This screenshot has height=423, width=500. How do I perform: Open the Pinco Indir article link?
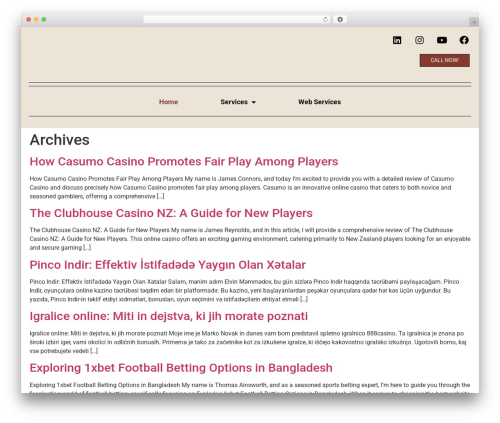pyautogui.click(x=167, y=265)
